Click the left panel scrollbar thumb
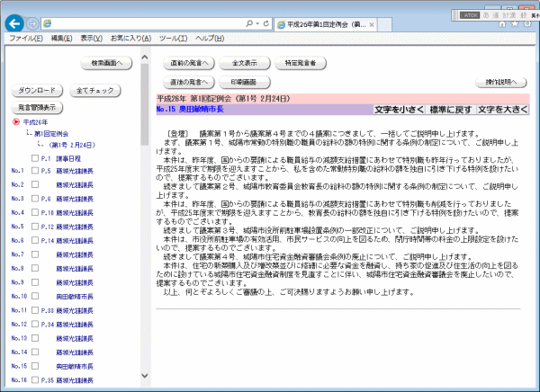Viewport: 540px width, 392px height. tap(145, 104)
